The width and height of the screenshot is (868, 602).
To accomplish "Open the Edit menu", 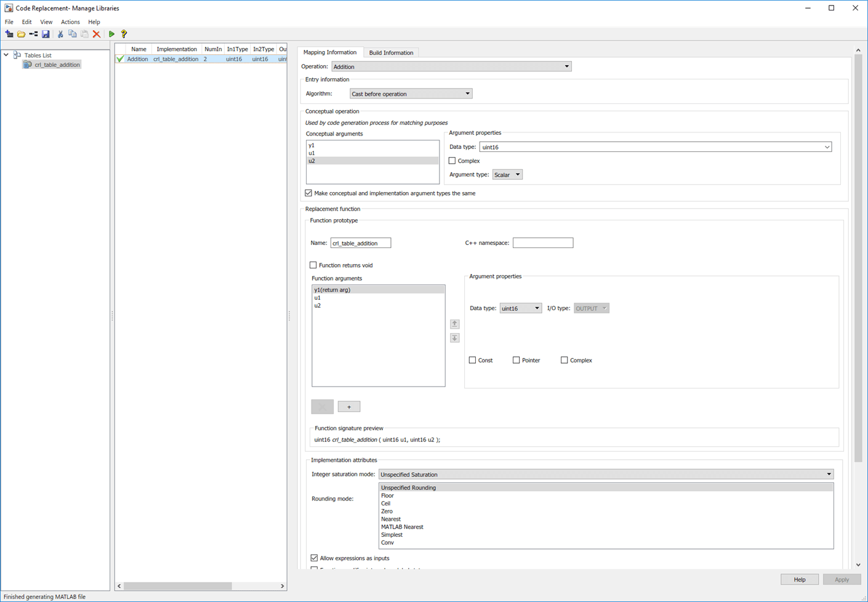I will click(26, 22).
